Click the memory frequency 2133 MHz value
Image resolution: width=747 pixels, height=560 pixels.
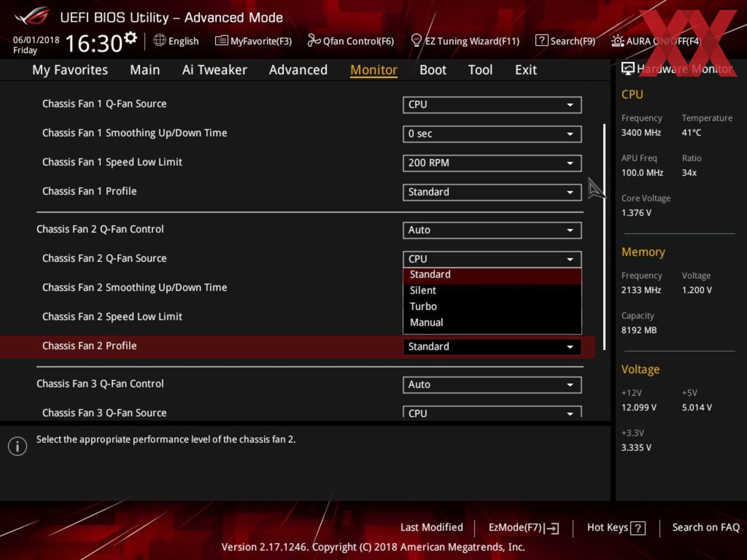pyautogui.click(x=641, y=290)
